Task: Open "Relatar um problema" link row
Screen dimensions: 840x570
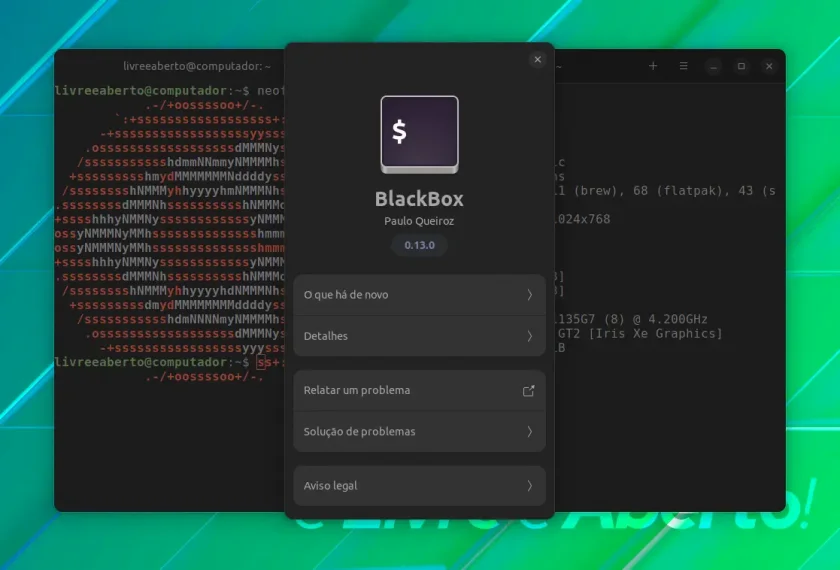Action: tap(419, 391)
